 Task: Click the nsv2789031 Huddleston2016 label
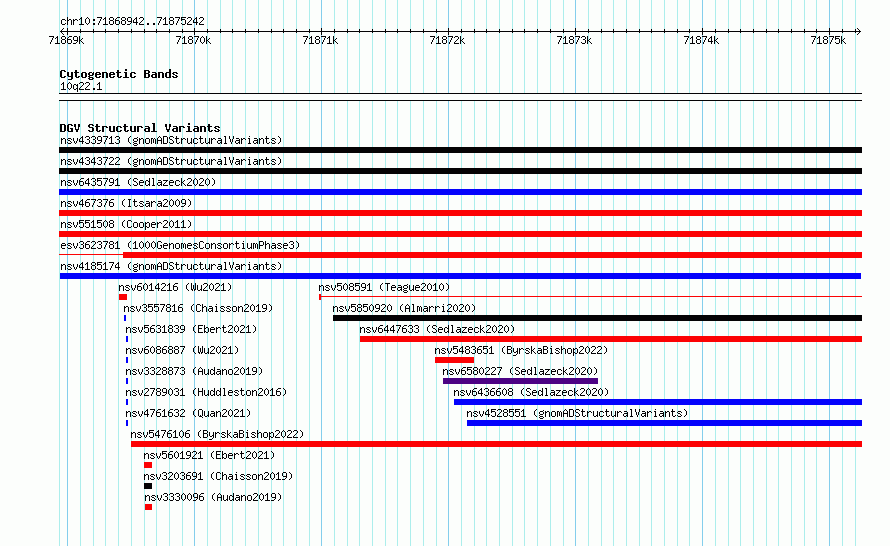click(206, 392)
